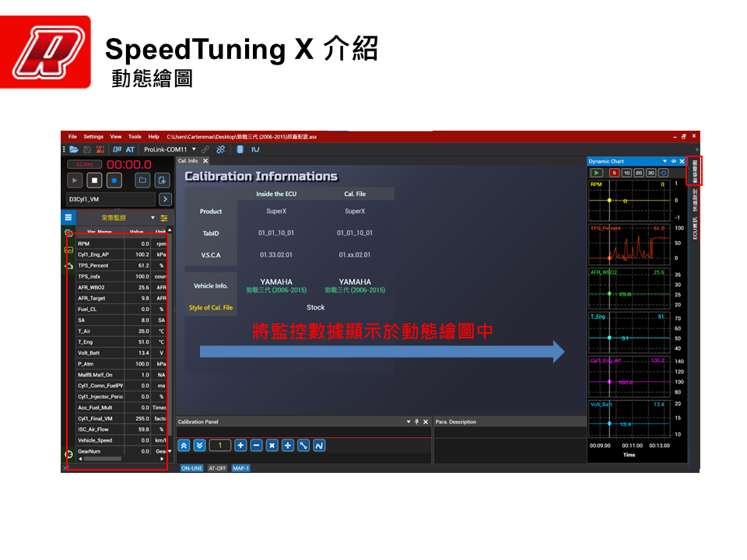Open the ProLink-COM11 port dropdown
Image resolution: width=747 pixels, height=560 pixels.
(x=194, y=149)
